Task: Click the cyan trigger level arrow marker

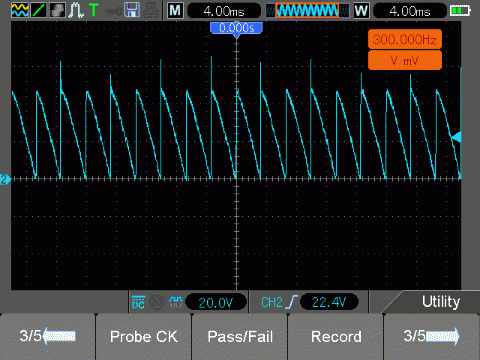Action: click(456, 137)
